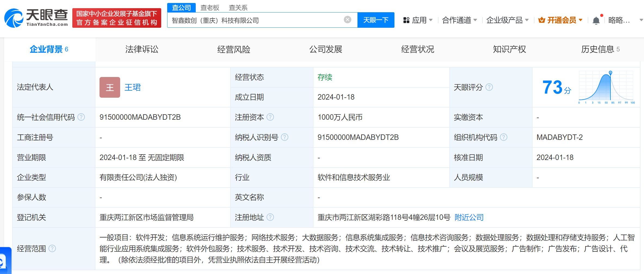The height and width of the screenshot is (274, 644).
Task: Click credit code value beside 统一社会信用代码
Action: (x=140, y=117)
